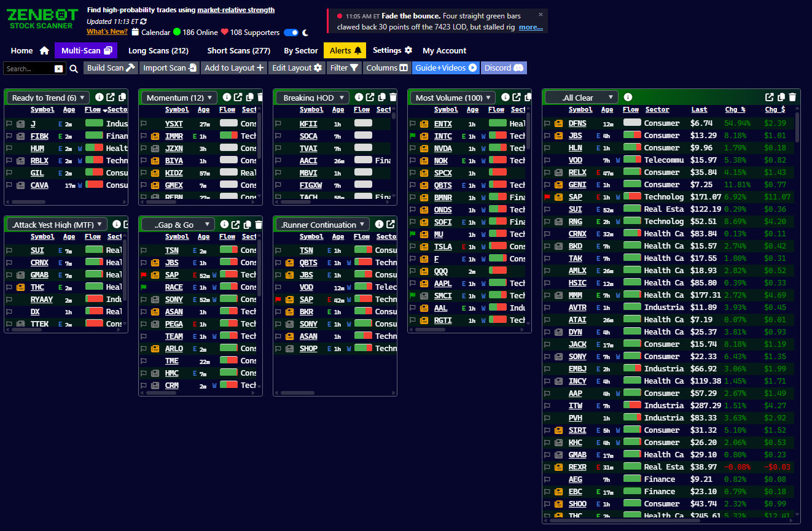812x531 pixels.
Task: Pop out the Momentum scan panel
Action: pyautogui.click(x=238, y=97)
